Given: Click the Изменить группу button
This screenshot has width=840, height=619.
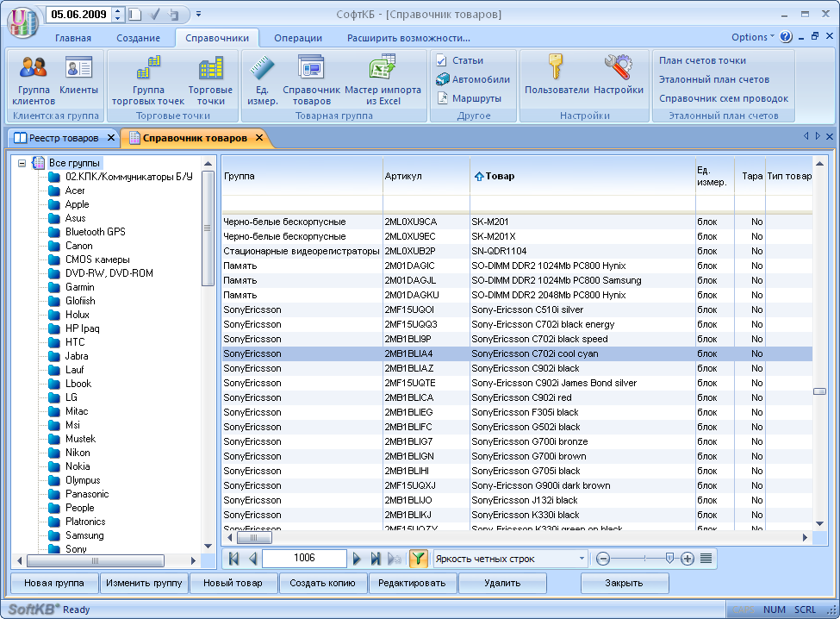Looking at the screenshot, I should point(144,583).
